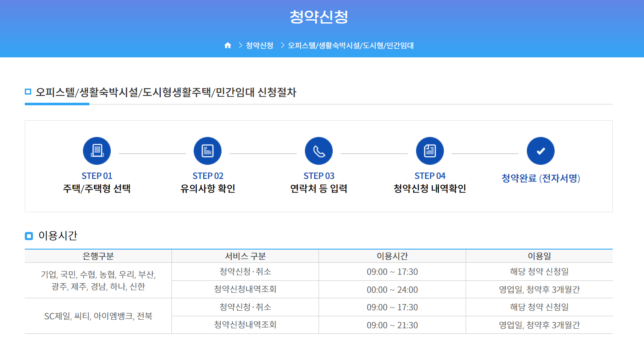644x339 pixels.
Task: Select the STEP 01 document icon
Action: [x=97, y=151]
